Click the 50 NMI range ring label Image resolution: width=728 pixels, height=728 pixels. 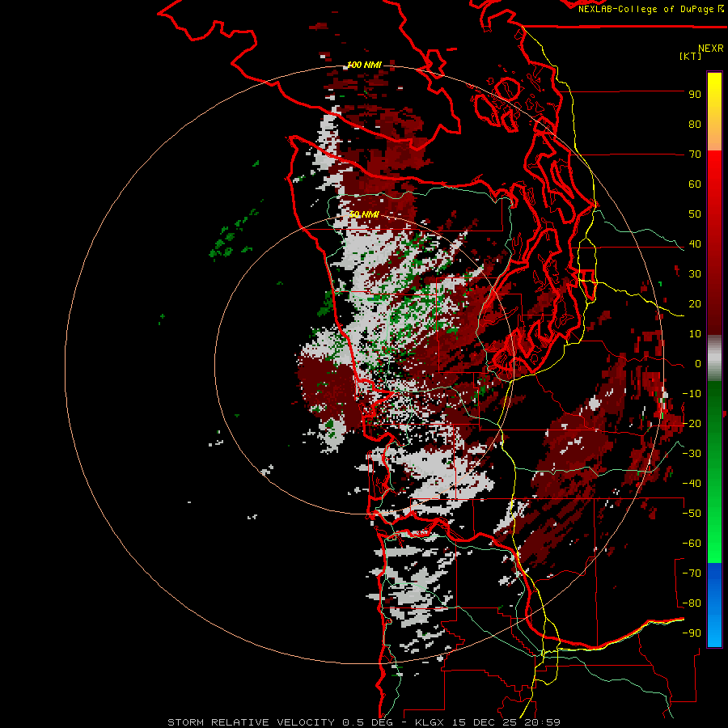(364, 214)
